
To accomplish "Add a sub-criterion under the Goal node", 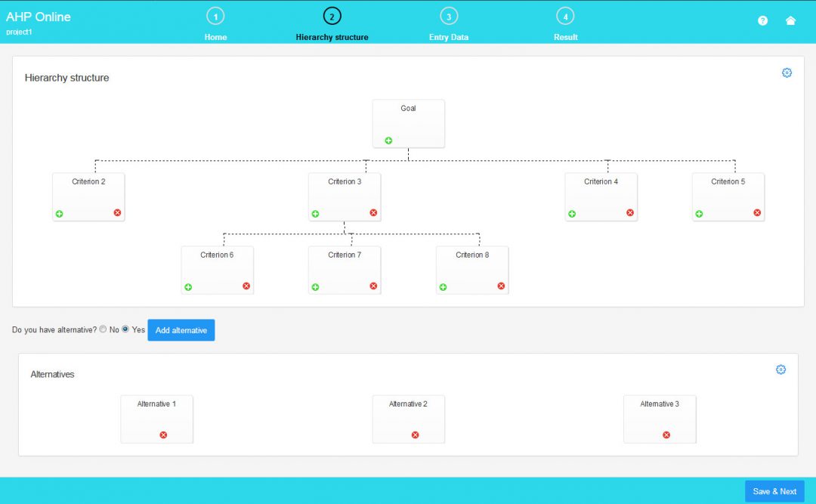I will pyautogui.click(x=388, y=140).
